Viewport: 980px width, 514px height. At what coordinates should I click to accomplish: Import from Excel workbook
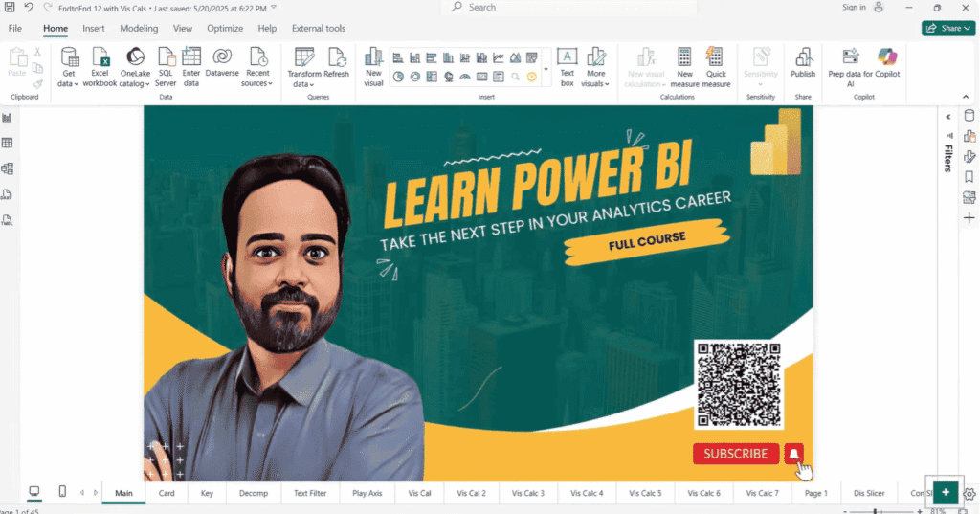[x=100, y=68]
